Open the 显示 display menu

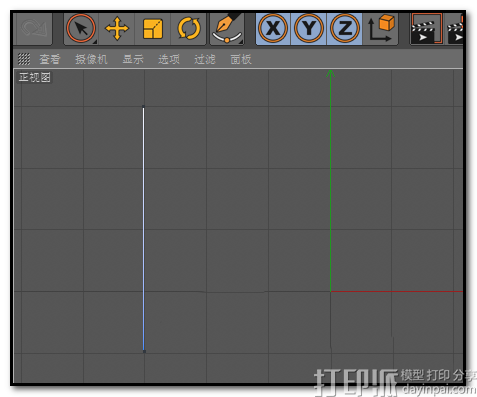(133, 59)
